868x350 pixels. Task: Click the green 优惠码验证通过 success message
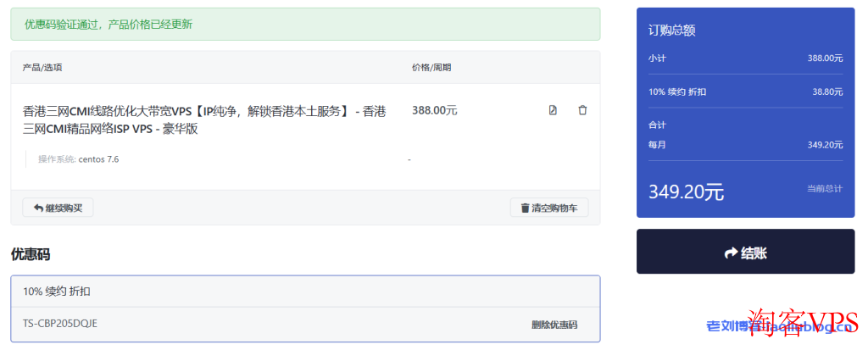point(305,24)
